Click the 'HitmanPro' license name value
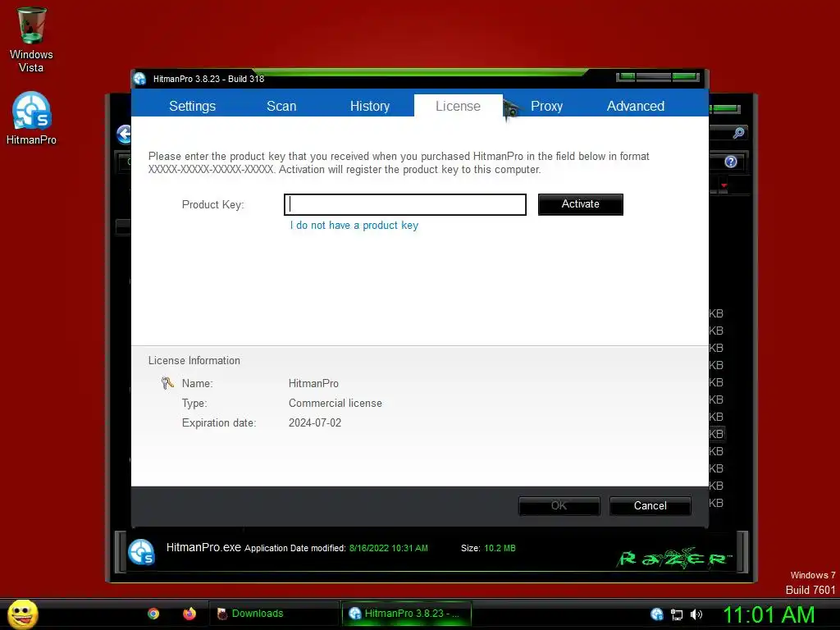The height and width of the screenshot is (630, 840). (313, 384)
